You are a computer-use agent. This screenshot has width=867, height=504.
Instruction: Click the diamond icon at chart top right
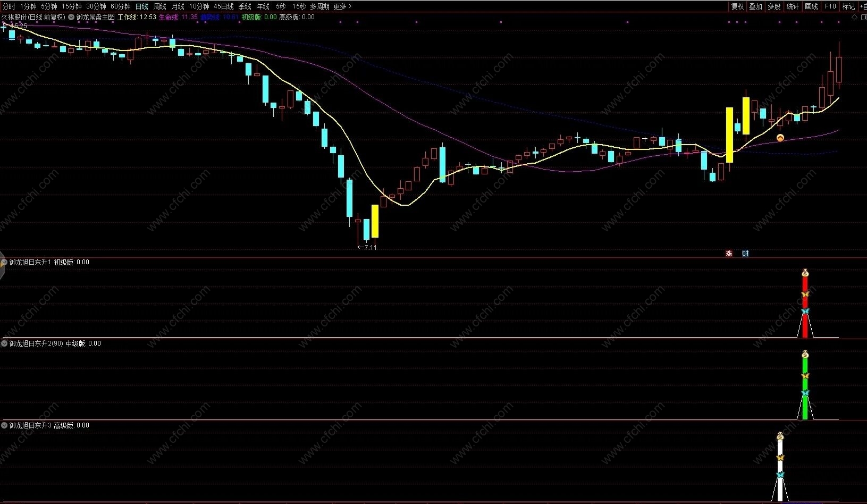855,17
